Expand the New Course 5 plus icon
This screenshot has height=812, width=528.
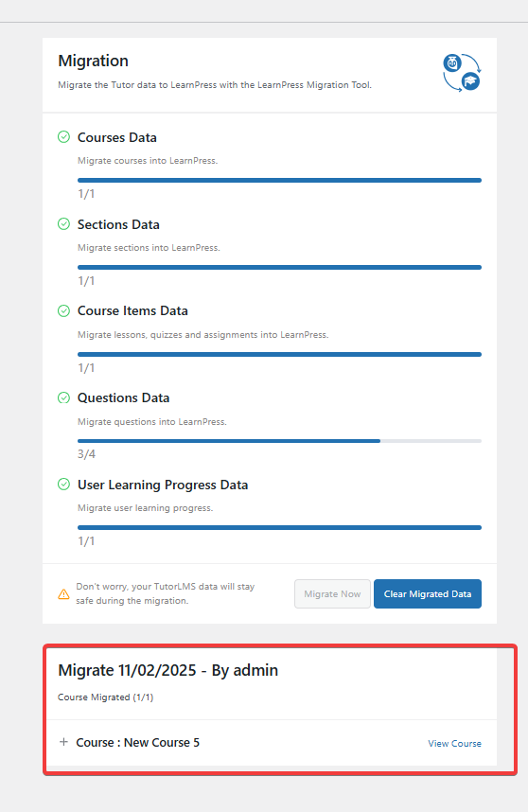pyautogui.click(x=63, y=742)
